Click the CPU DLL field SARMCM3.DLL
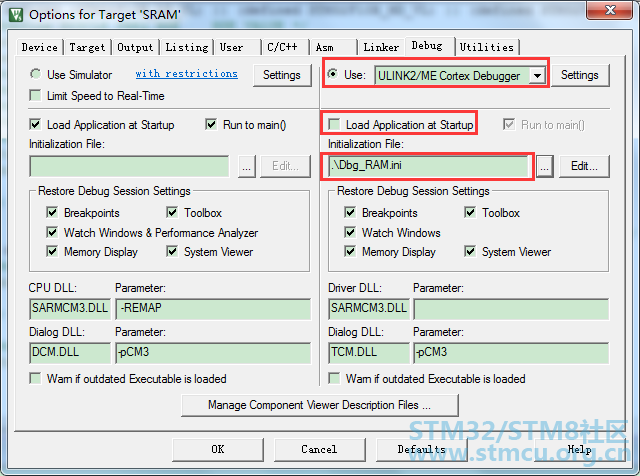 coord(70,309)
